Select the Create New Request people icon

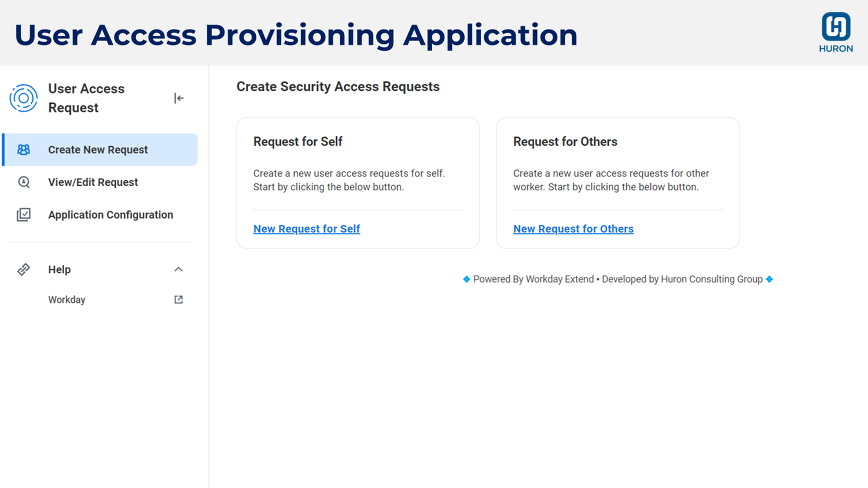(23, 149)
